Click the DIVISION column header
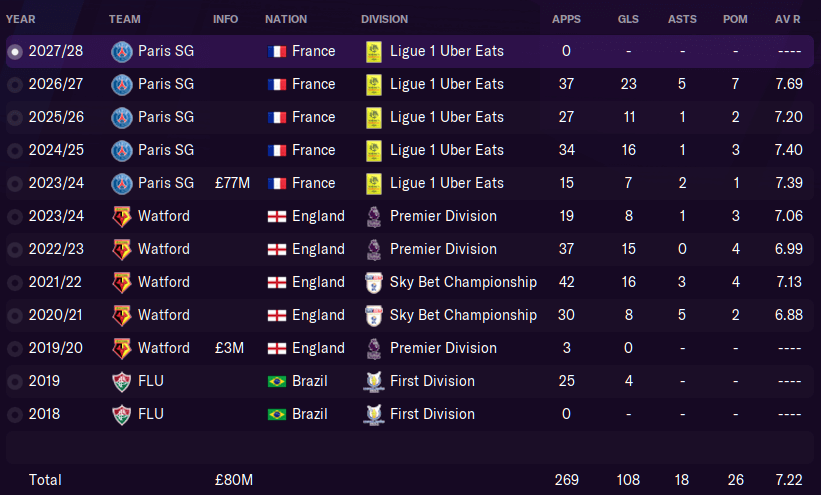This screenshot has height=495, width=821. (x=384, y=19)
